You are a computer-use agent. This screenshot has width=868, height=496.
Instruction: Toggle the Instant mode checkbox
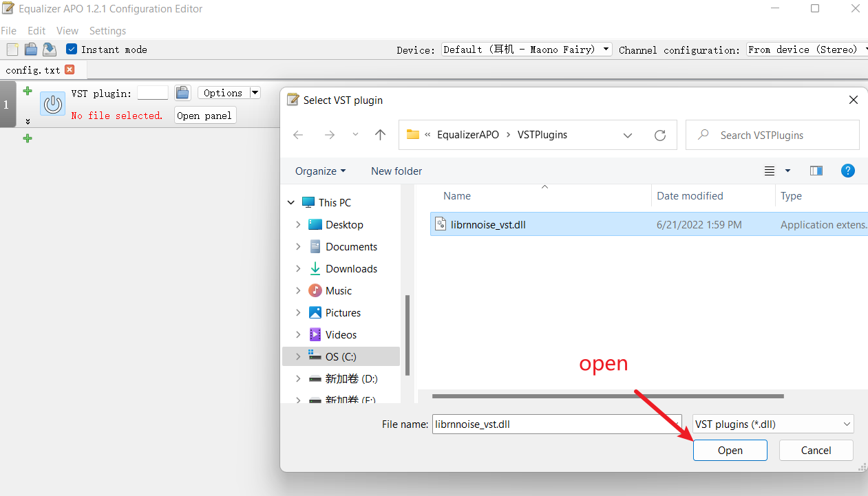(x=72, y=50)
